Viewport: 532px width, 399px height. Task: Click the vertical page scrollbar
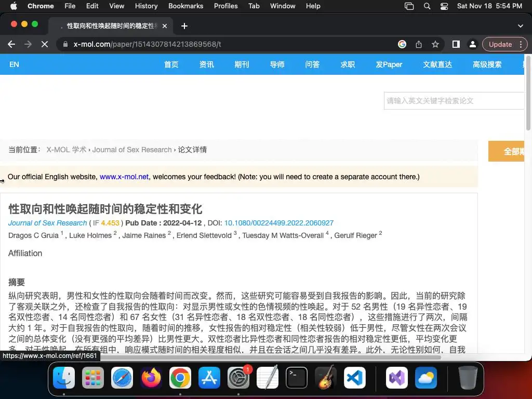pyautogui.click(x=528, y=92)
